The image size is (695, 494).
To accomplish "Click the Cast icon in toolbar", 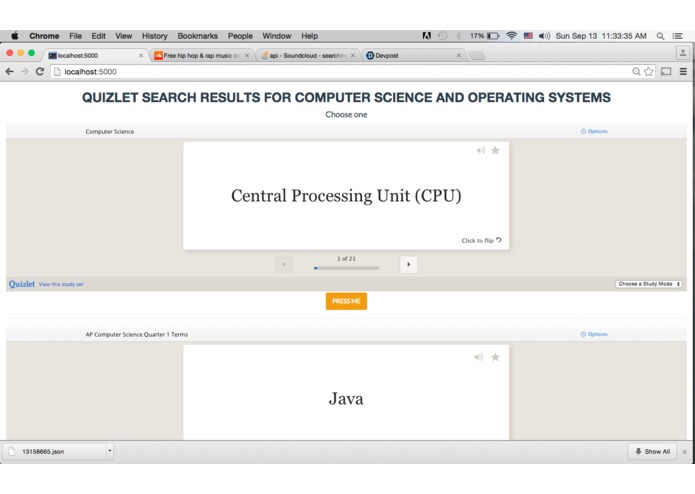I will [x=666, y=71].
